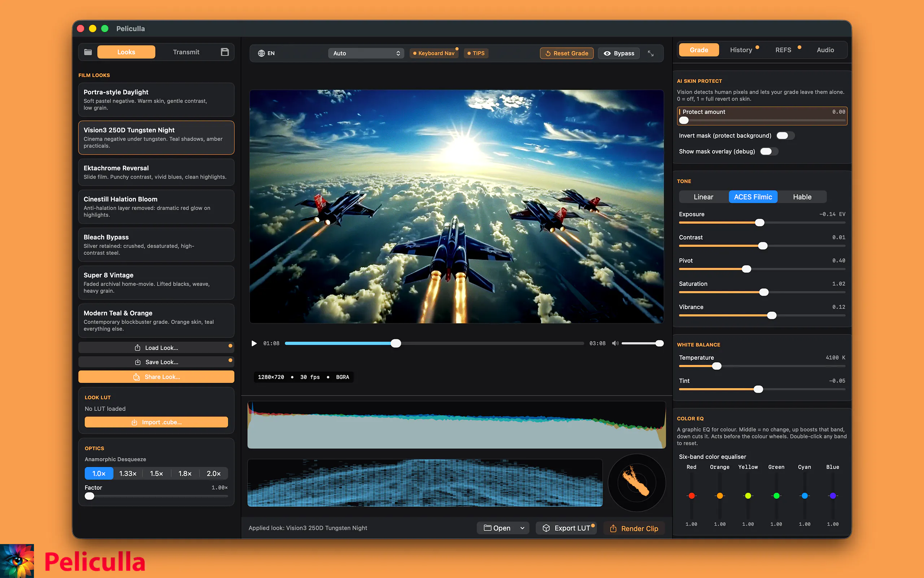Select 2.0× anamorphic desqueeze
924x578 pixels.
[x=214, y=473]
